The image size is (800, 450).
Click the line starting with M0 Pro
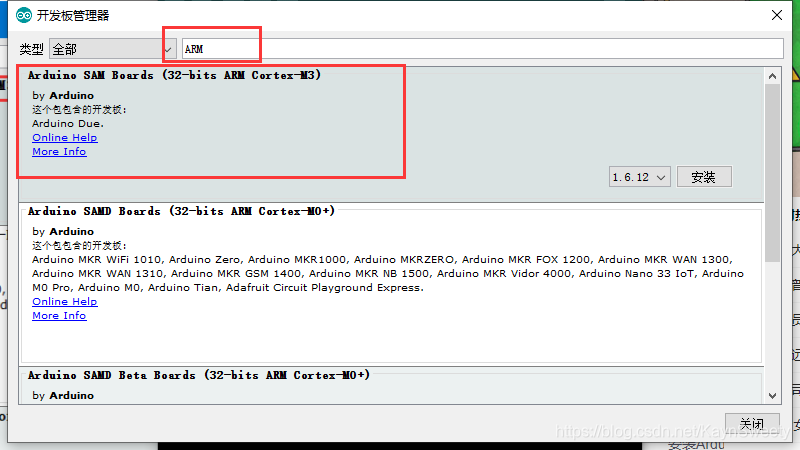tap(228, 288)
